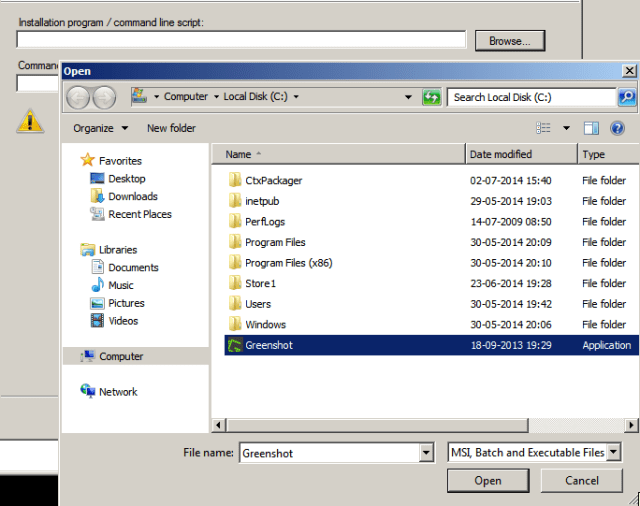This screenshot has height=506, width=640.
Task: Click the Windows folder icon
Action: click(x=235, y=324)
